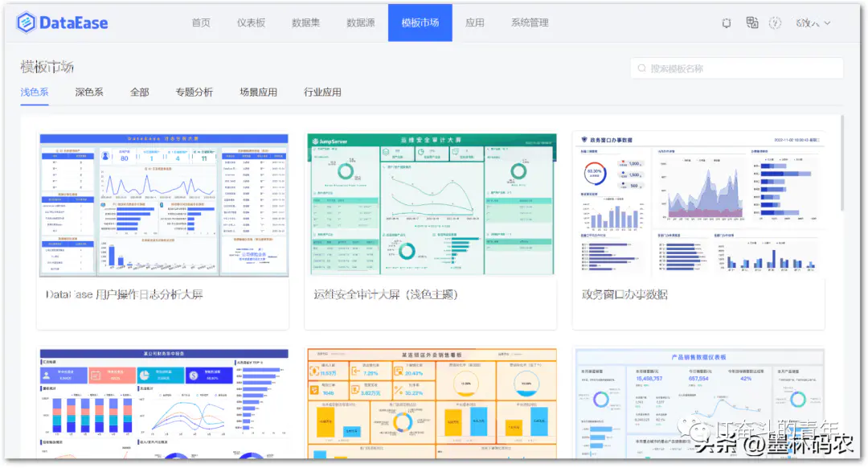868x468 pixels.
Task: Open the 政务窗口办事数据 template
Action: pos(699,205)
